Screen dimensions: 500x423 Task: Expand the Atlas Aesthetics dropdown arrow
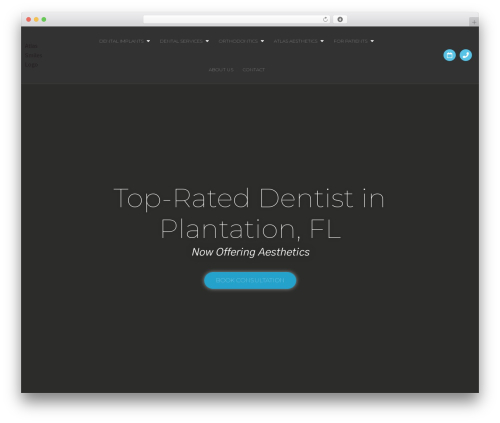click(322, 41)
